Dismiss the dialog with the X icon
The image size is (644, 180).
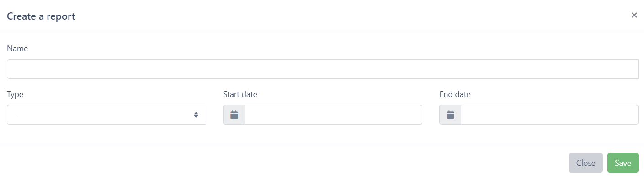[634, 15]
